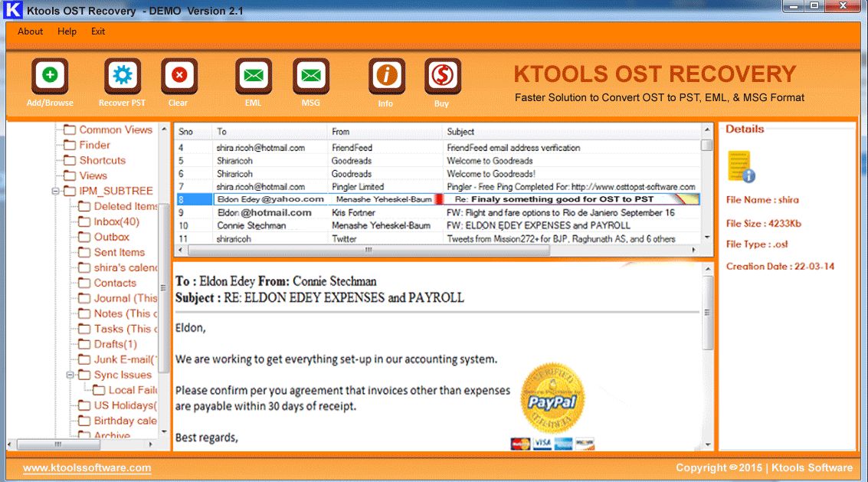Open the Help menu
The image size is (868, 482).
[67, 31]
